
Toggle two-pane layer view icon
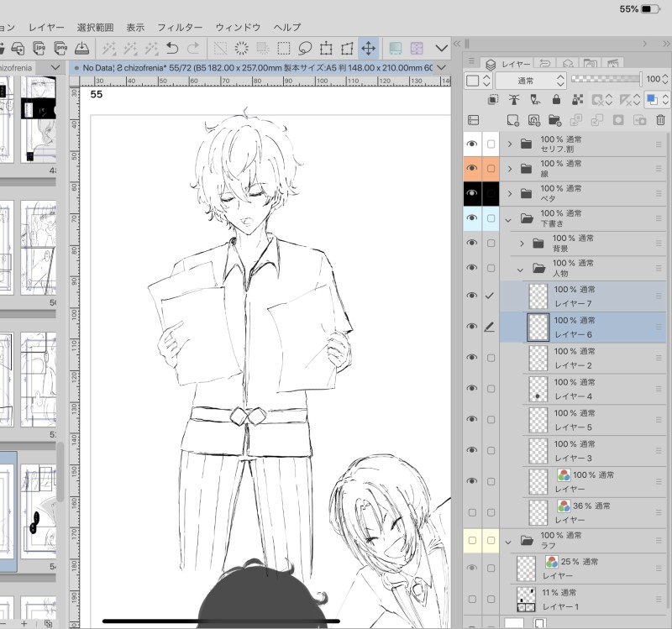pyautogui.click(x=473, y=120)
